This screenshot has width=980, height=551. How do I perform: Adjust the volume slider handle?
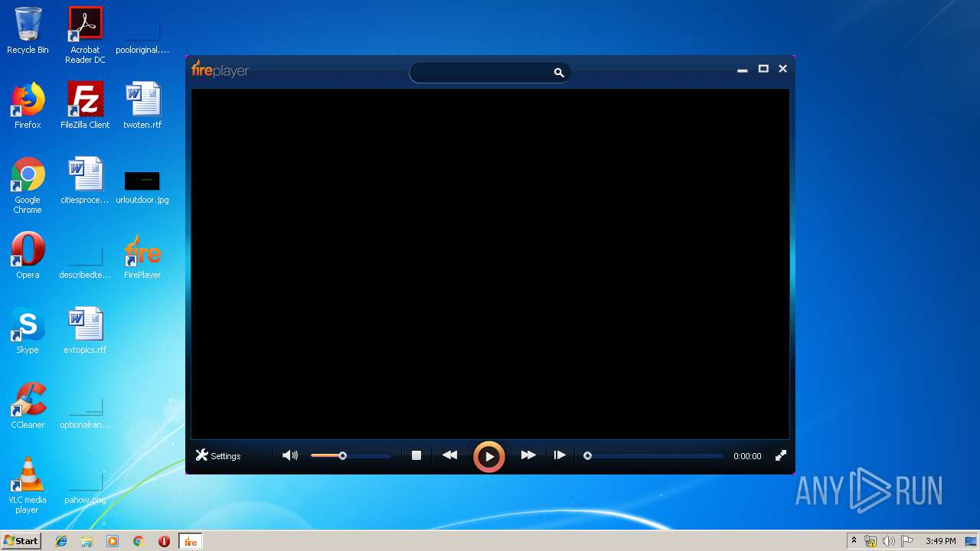[342, 455]
